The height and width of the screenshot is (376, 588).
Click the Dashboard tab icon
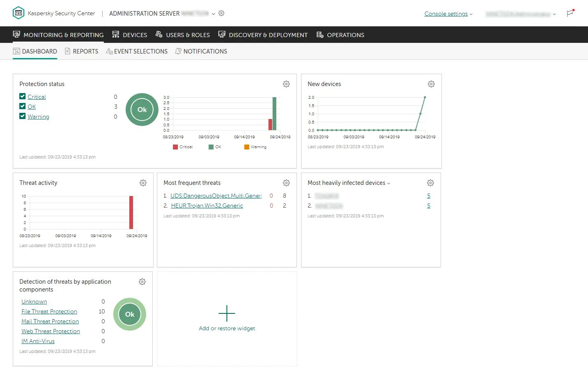click(x=16, y=51)
